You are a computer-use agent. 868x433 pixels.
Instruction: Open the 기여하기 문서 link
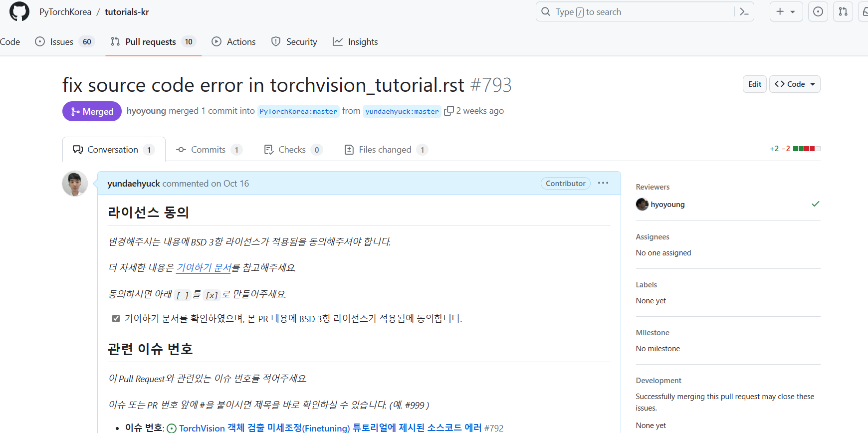coord(204,268)
